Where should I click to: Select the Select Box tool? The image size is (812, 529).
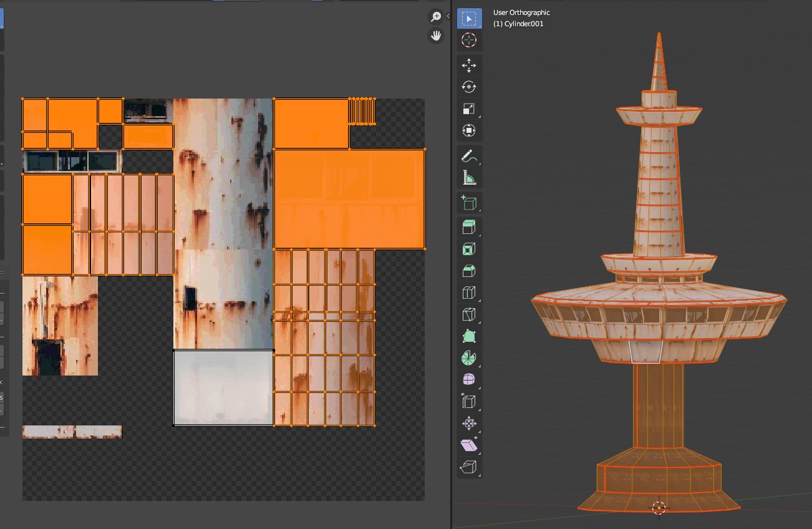(469, 19)
